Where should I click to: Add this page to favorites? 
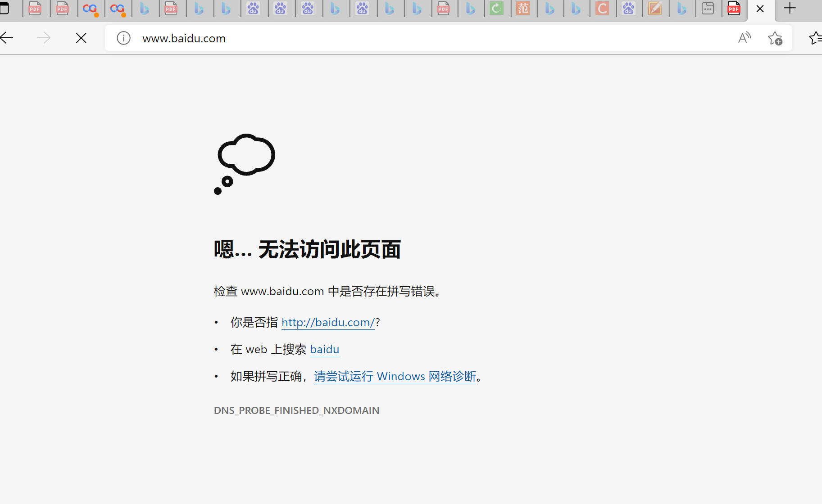tap(775, 38)
